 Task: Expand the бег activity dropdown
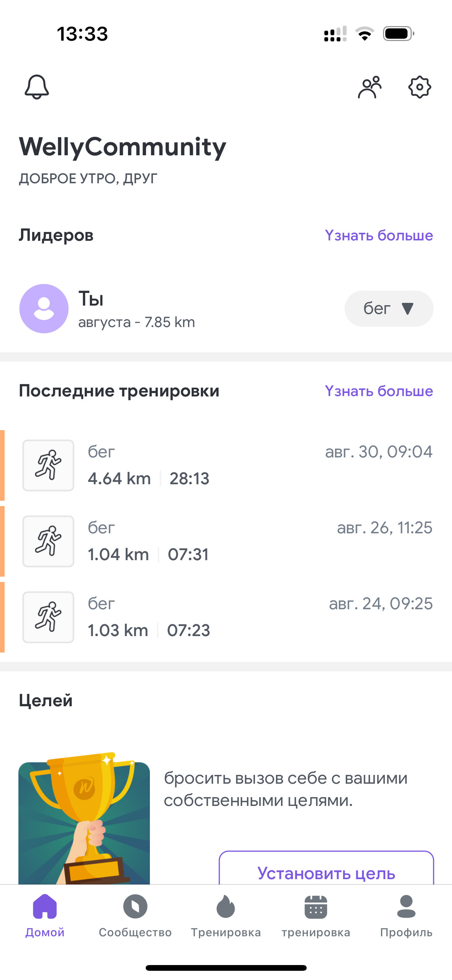[389, 309]
